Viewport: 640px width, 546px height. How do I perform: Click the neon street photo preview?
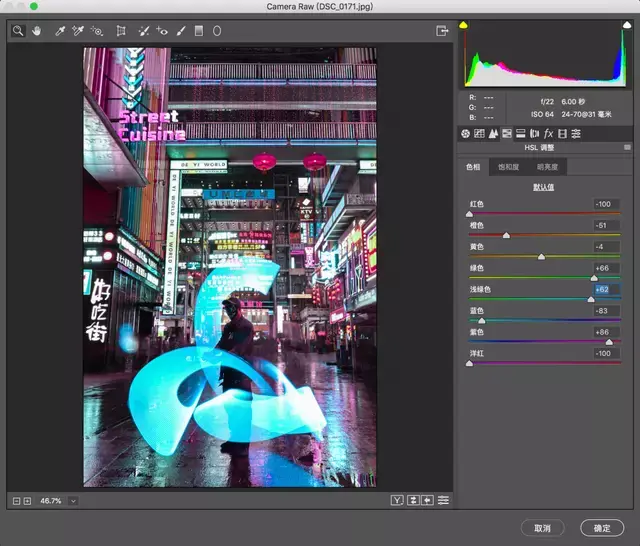230,267
